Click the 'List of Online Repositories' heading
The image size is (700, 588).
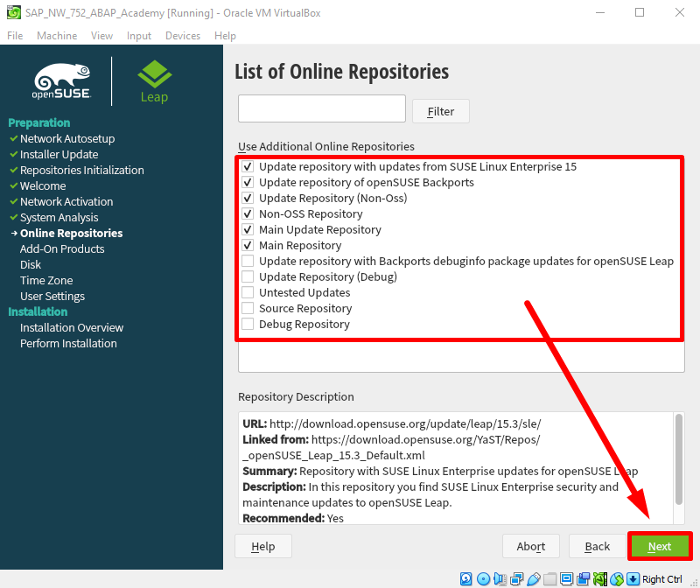click(342, 72)
